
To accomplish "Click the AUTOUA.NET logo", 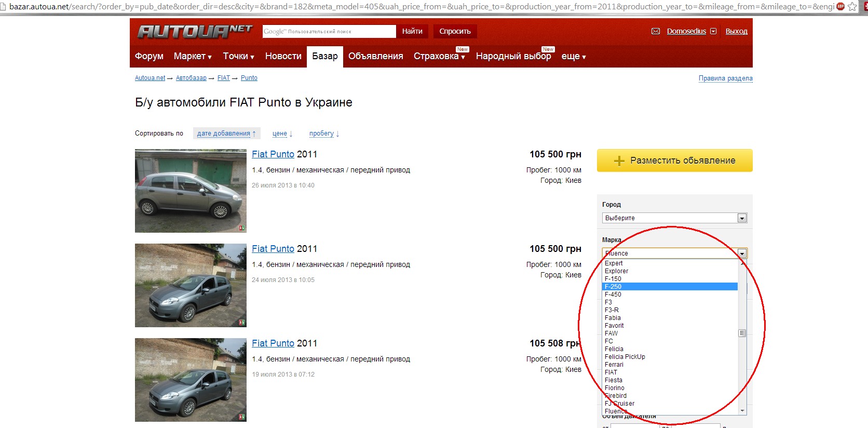I will (x=195, y=32).
